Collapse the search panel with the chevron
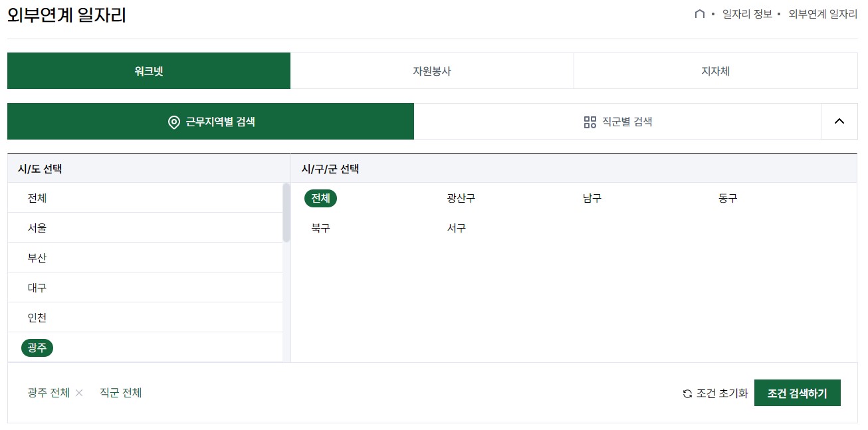The height and width of the screenshot is (430, 868). pyautogui.click(x=839, y=121)
